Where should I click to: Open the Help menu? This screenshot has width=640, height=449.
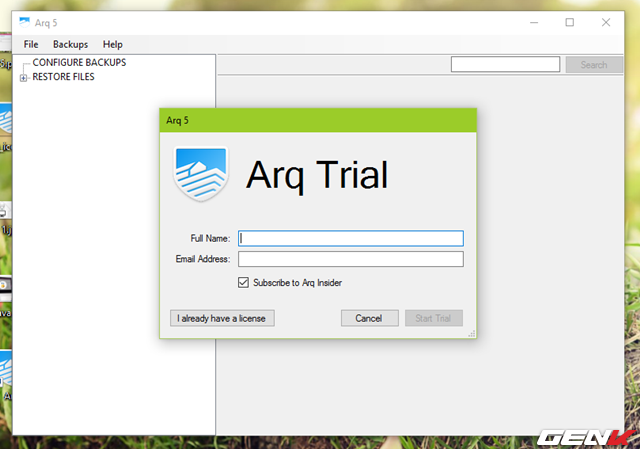pos(113,44)
